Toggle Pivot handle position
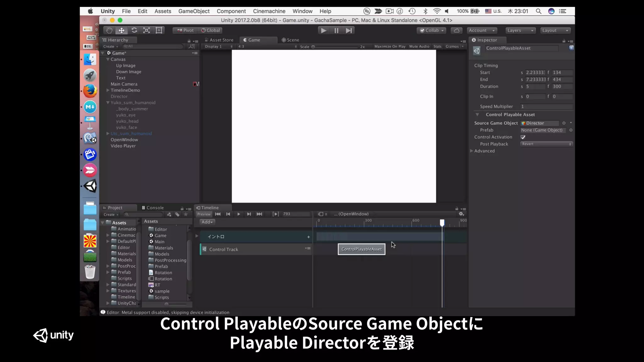 point(185,30)
